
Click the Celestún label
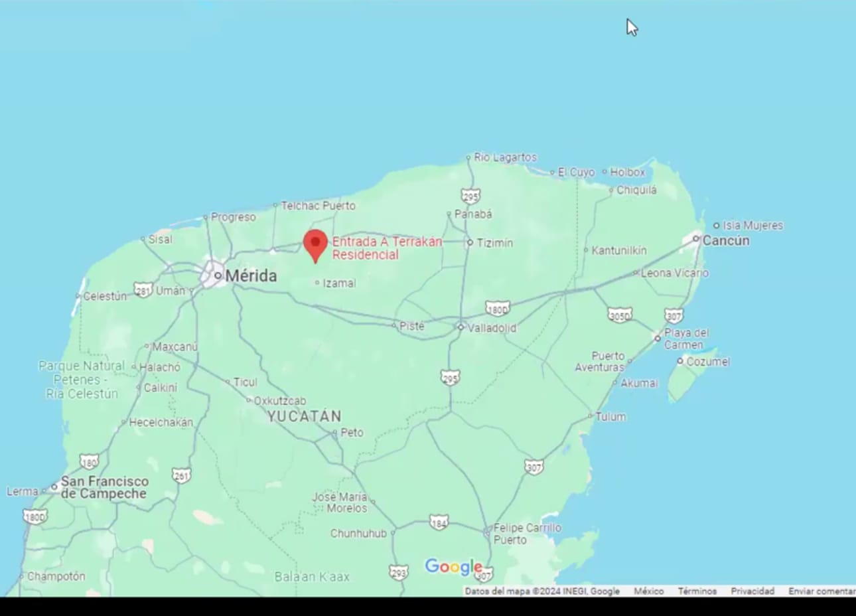(x=105, y=296)
